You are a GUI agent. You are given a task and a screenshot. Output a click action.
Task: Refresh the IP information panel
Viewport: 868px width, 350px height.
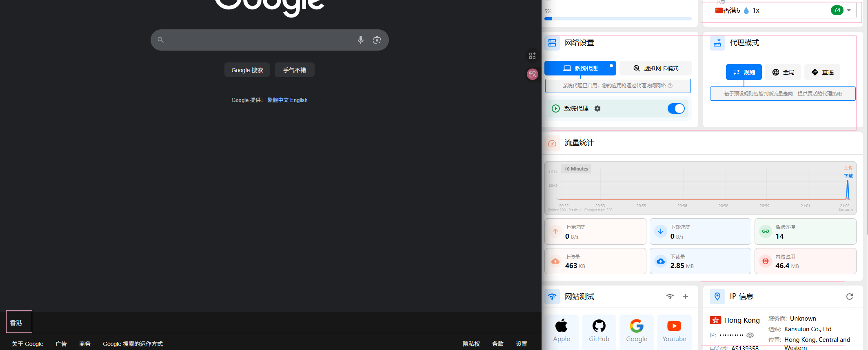point(850,297)
